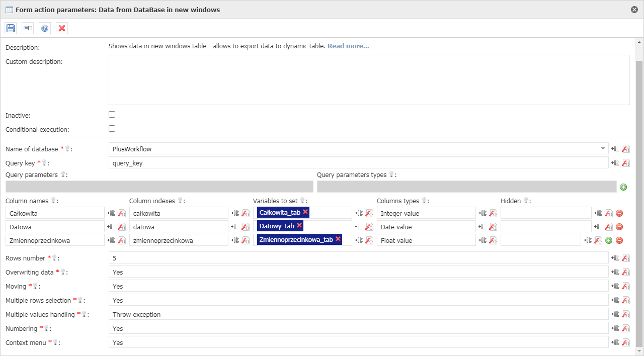Open the Moving Yes field

click(x=358, y=286)
